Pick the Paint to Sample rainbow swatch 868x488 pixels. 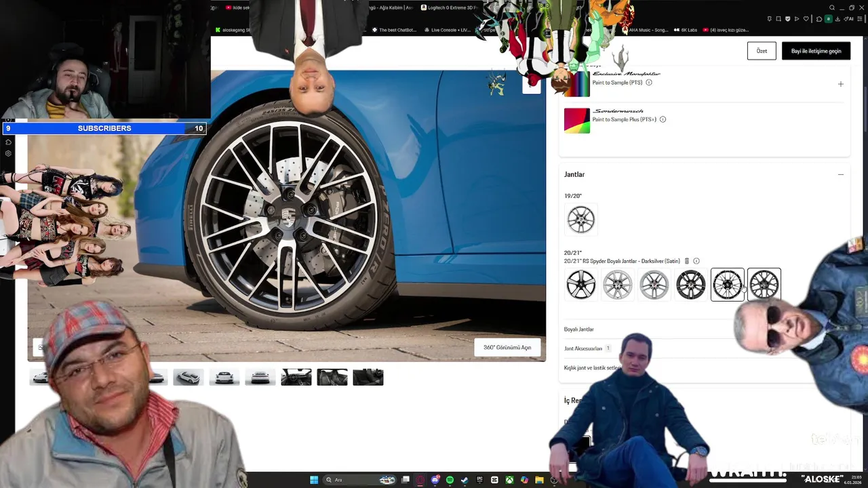coord(577,84)
